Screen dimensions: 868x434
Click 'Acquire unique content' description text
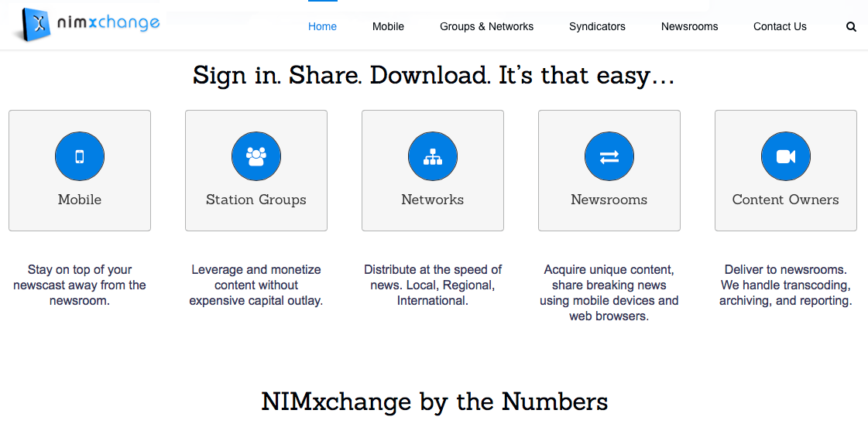tap(609, 293)
